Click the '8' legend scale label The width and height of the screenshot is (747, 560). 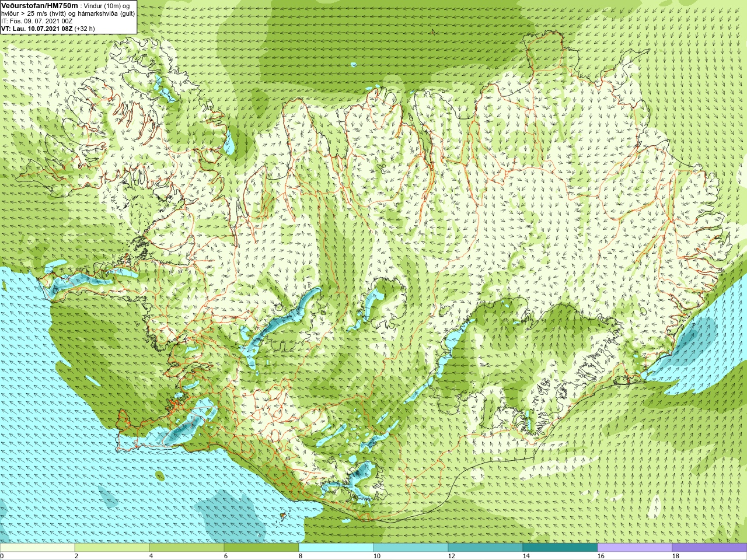pos(301,556)
